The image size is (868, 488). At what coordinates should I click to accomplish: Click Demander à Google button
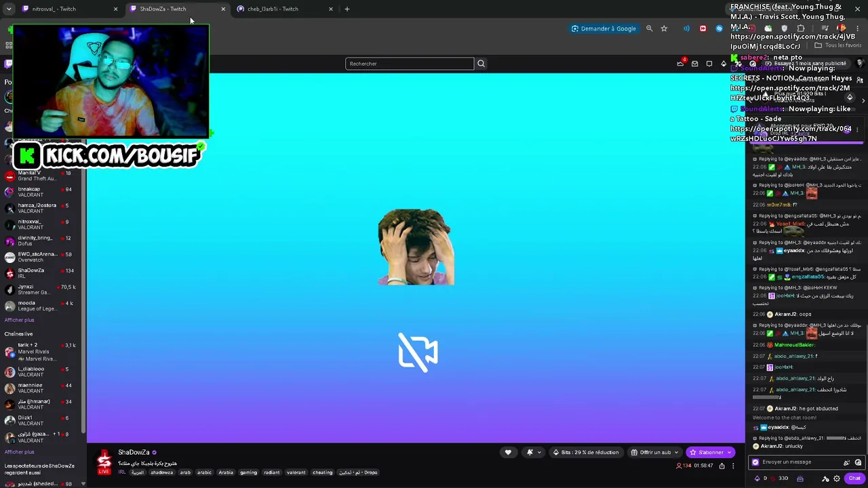point(604,28)
